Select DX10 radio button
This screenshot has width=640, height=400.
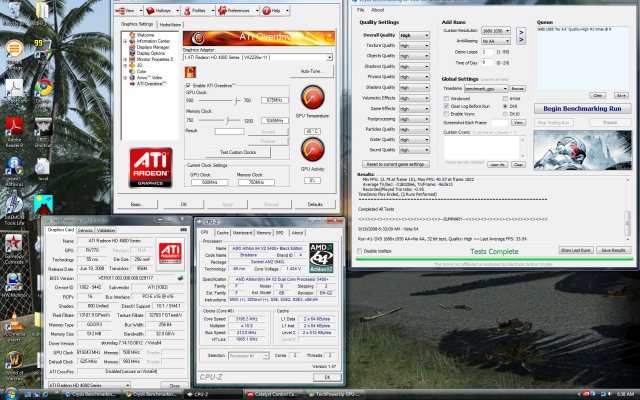click(505, 114)
